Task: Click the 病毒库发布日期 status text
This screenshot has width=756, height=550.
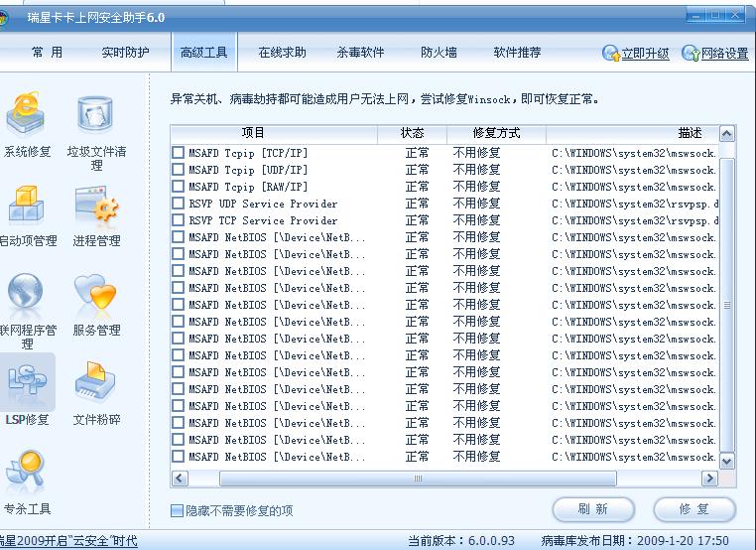Action: coord(635,541)
